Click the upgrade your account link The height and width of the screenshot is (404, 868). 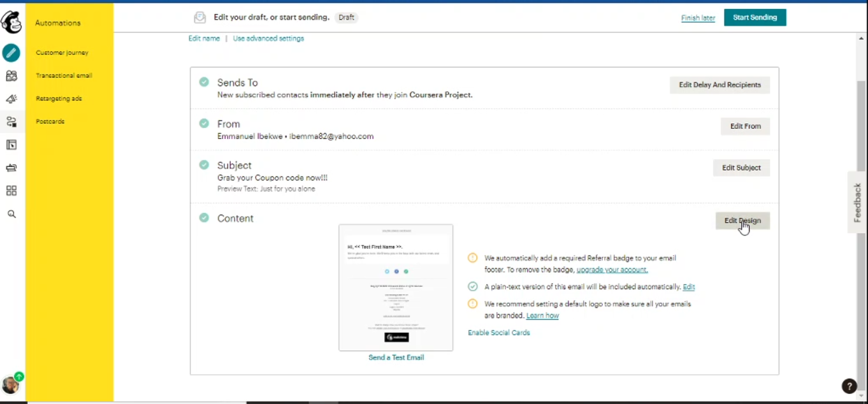[612, 270]
